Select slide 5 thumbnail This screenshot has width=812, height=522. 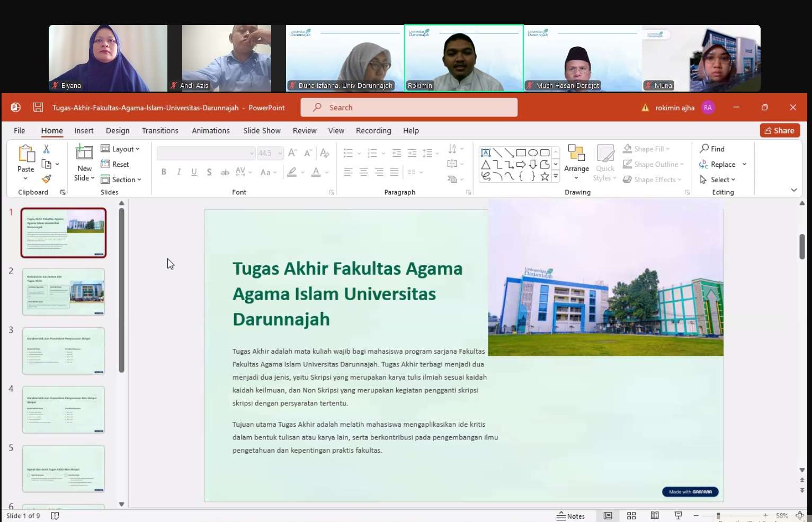64,469
